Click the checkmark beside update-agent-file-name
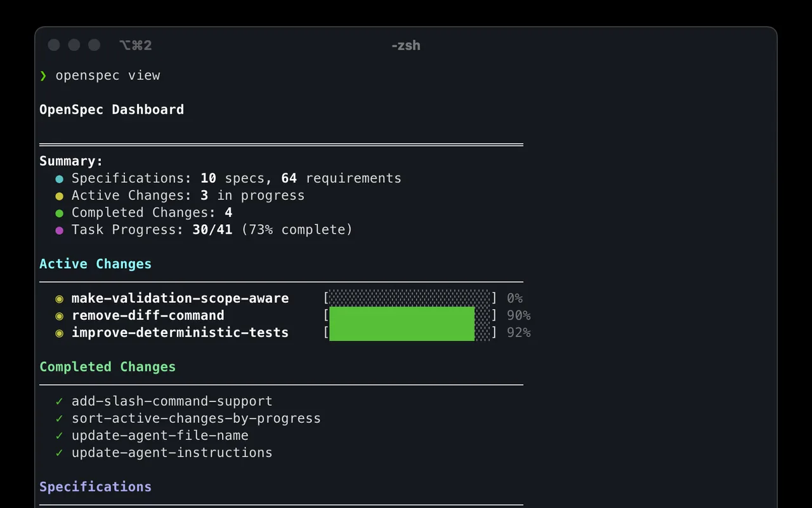 pos(60,436)
